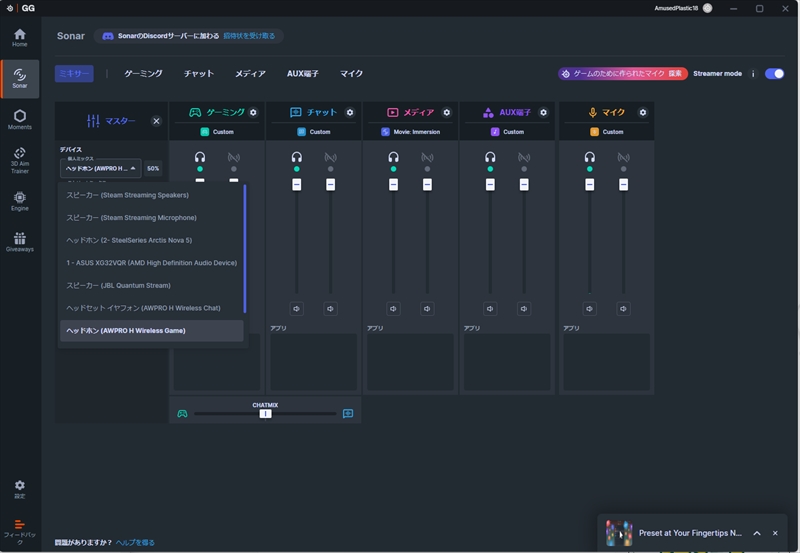Click the 招待状を受け取る Discord invite link

[x=249, y=36]
